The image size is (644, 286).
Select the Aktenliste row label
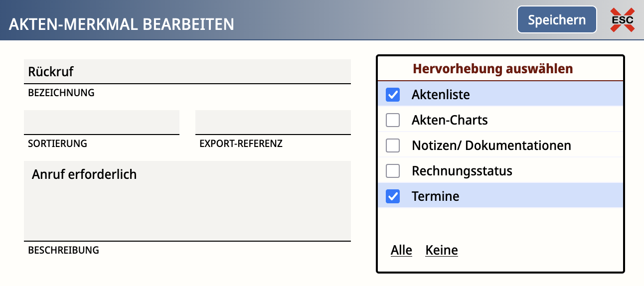441,94
